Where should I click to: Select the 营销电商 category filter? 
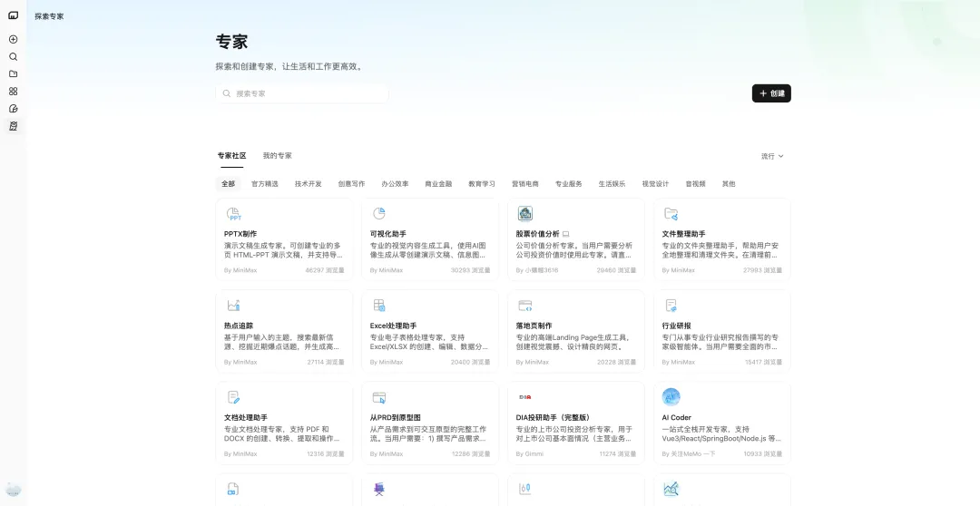525,184
